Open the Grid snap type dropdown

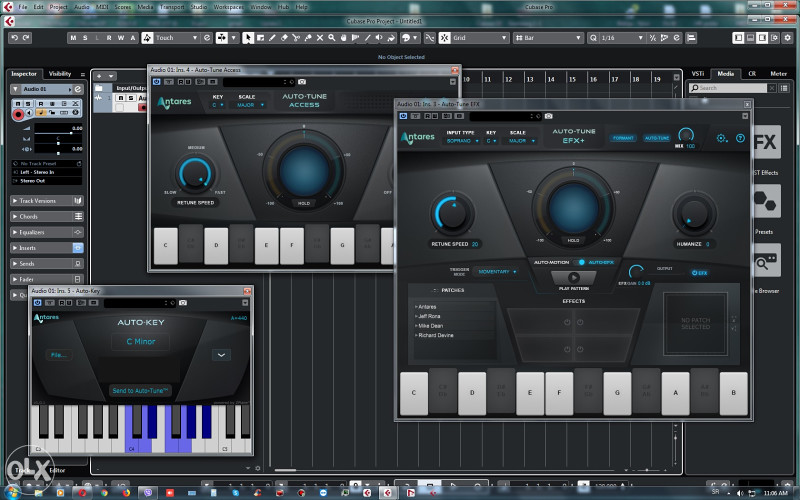point(480,38)
